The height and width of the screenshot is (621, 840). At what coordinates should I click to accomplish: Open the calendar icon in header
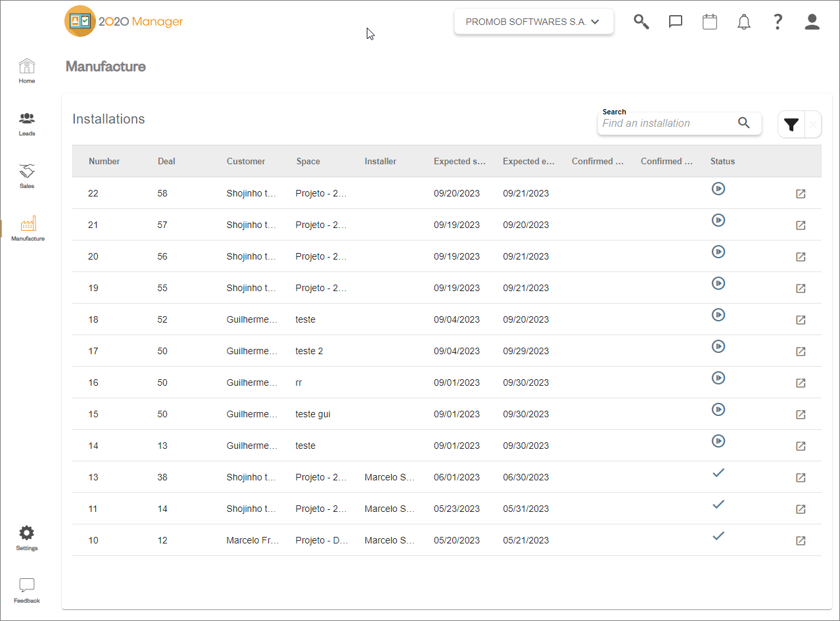[710, 22]
